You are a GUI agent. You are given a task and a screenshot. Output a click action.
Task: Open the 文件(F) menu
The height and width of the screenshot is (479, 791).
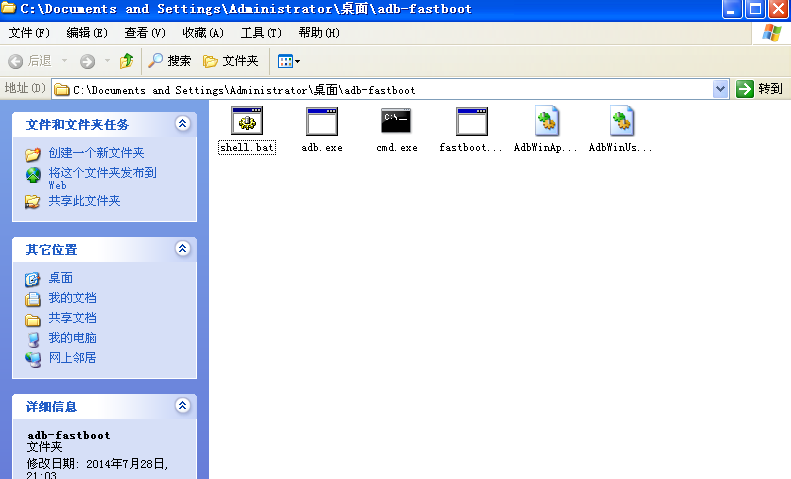tap(29, 33)
